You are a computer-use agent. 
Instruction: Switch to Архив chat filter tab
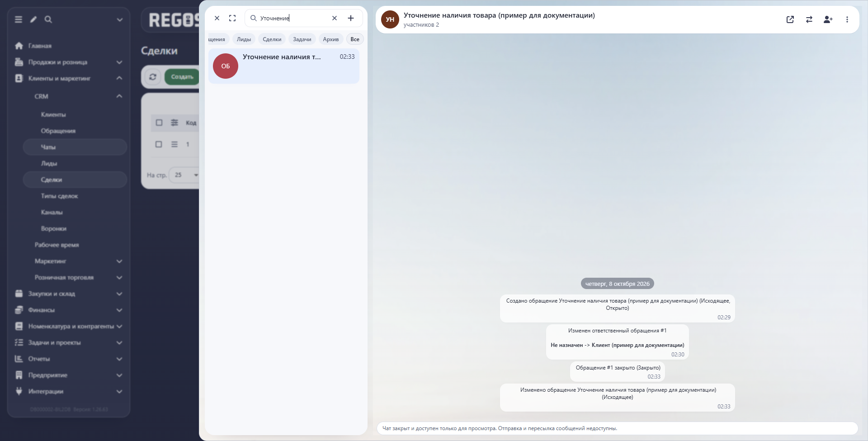click(331, 39)
